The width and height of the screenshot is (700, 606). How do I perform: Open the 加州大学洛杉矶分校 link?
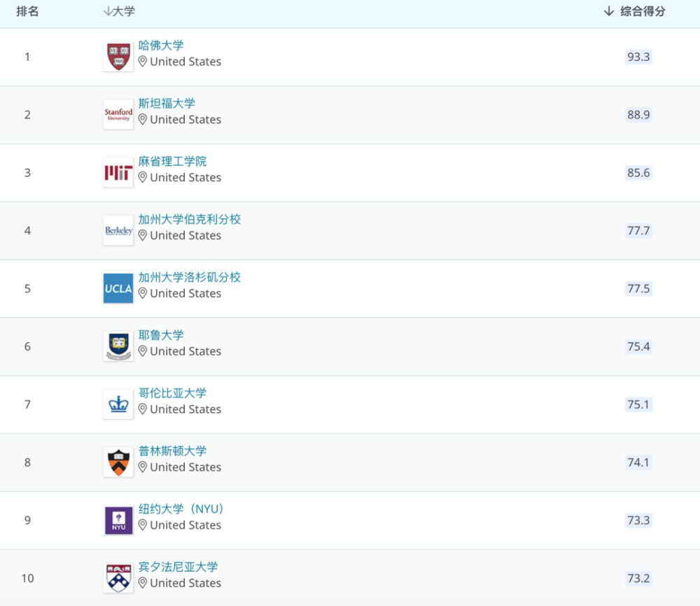click(189, 277)
